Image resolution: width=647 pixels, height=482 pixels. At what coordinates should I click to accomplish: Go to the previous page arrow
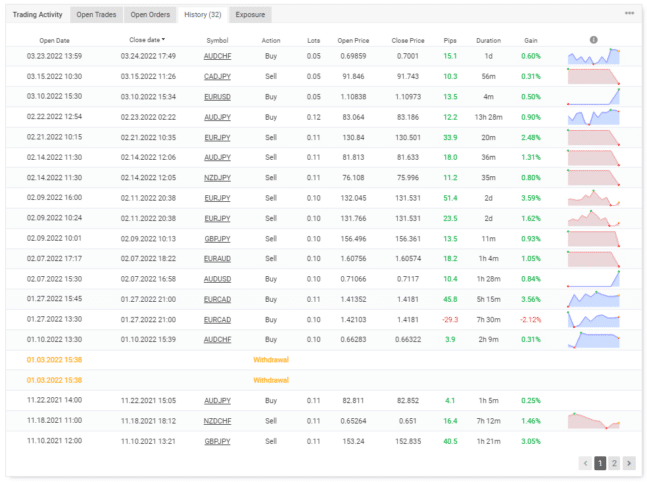coord(584,463)
